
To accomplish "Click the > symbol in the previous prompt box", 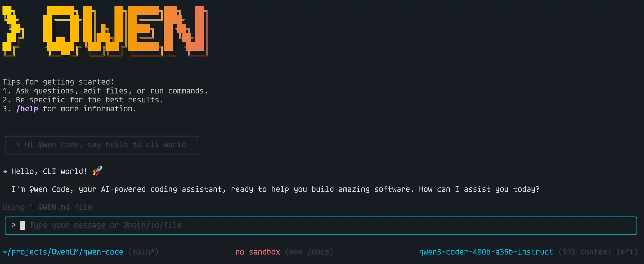I will 18,144.
